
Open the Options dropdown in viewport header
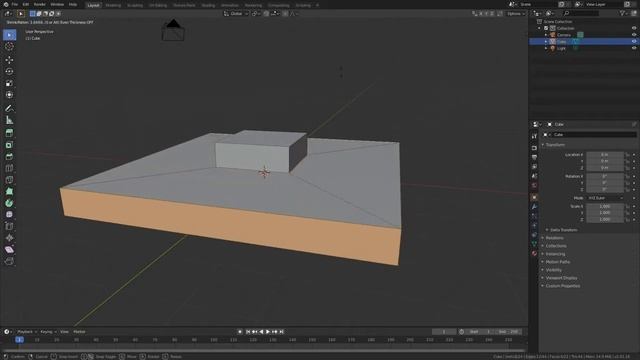516,13
